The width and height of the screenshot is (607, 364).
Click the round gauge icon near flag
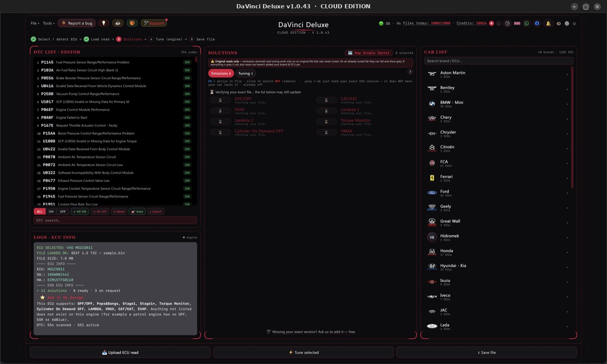pos(508,24)
